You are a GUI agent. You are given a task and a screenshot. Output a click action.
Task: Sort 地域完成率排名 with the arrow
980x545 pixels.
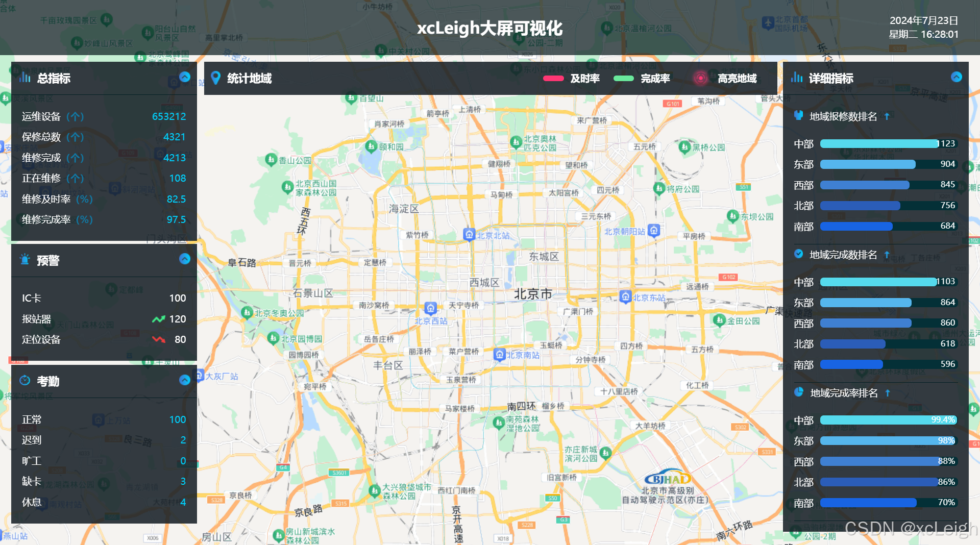coord(888,393)
